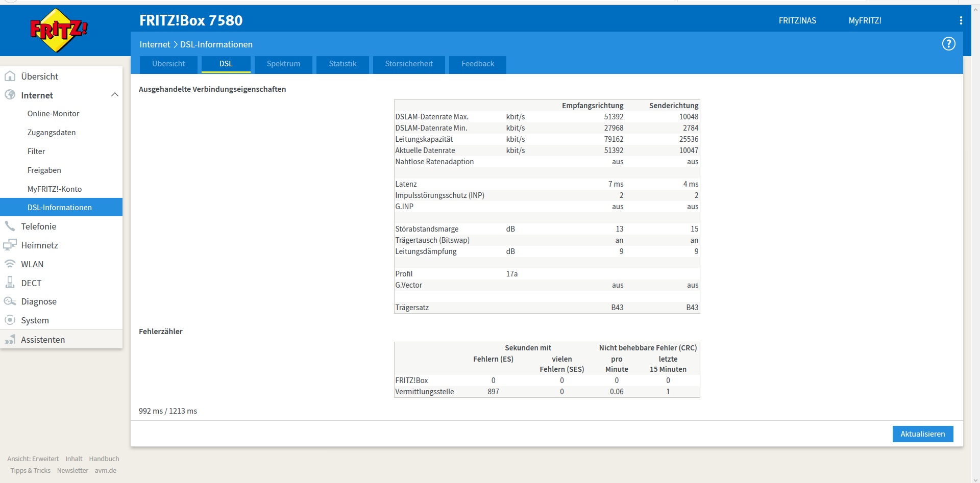Click the Assistenten wizard icon
The image size is (980, 483).
[10, 339]
